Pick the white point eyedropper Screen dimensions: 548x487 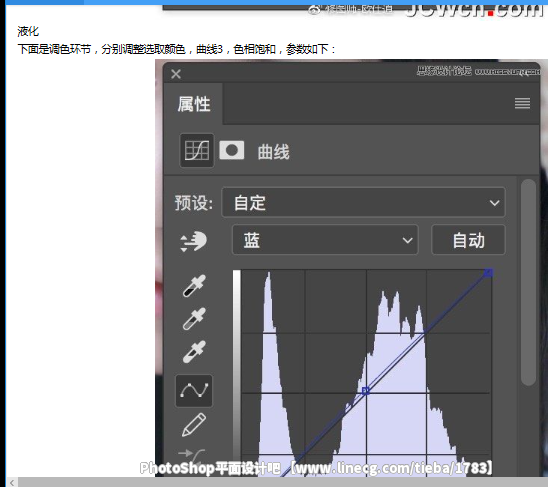tap(194, 352)
